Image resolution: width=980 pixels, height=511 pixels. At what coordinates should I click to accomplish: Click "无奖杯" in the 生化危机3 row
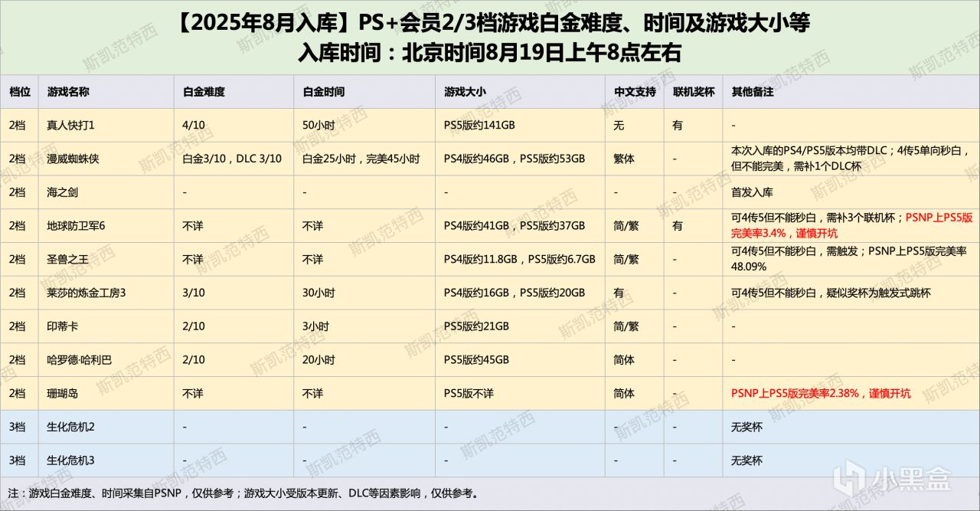coord(747,461)
